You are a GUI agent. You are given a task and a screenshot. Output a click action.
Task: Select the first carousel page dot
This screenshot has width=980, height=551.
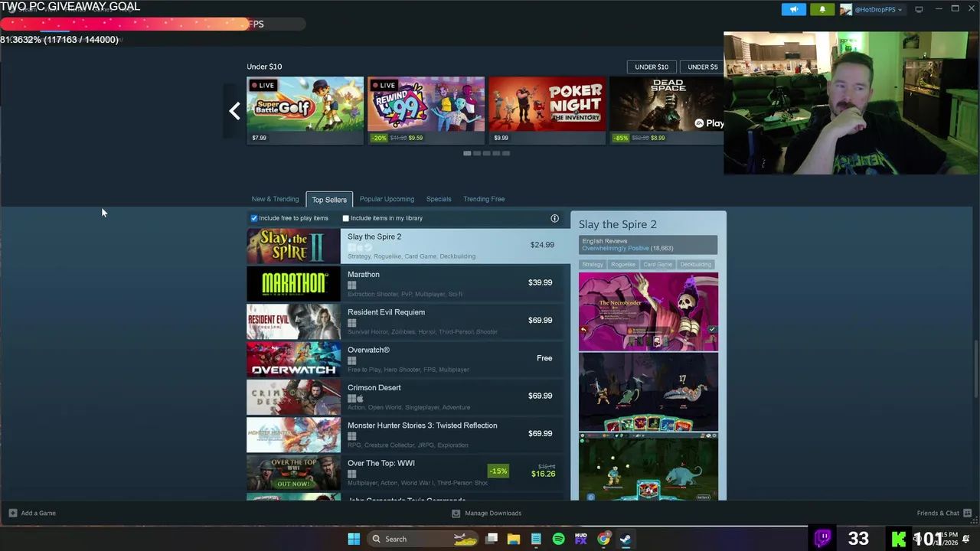pyautogui.click(x=467, y=153)
